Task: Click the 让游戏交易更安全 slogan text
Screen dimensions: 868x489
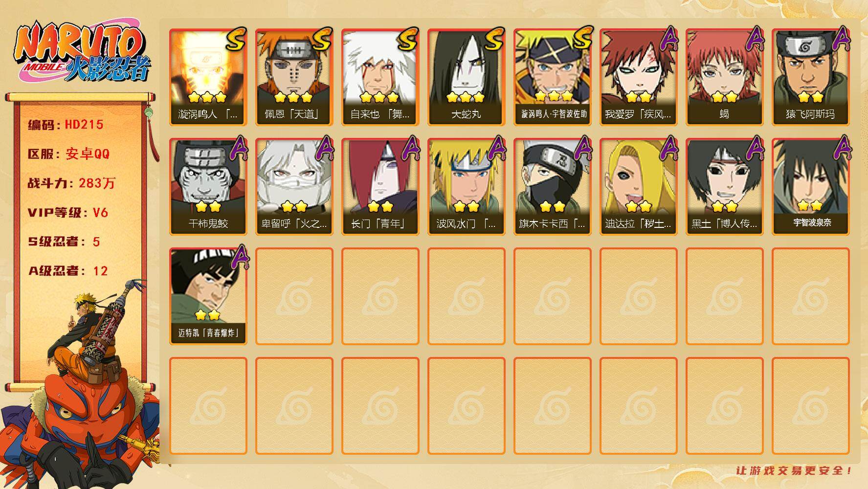Action: 794,470
